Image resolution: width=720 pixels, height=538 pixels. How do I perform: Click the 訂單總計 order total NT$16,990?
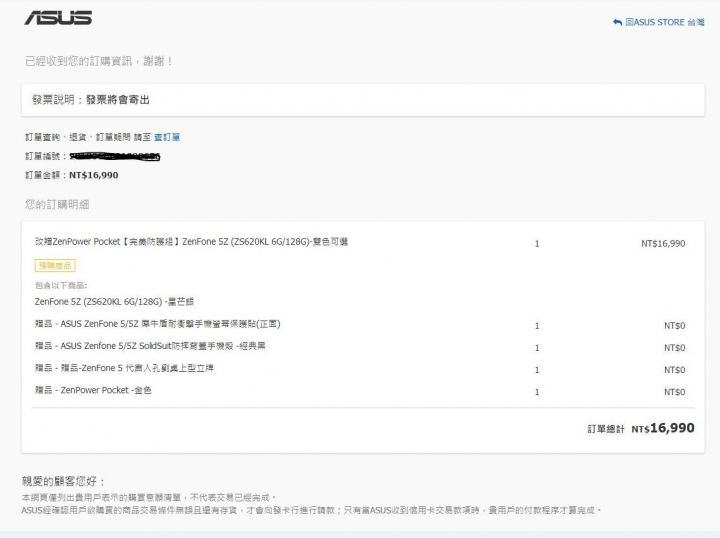coord(641,428)
